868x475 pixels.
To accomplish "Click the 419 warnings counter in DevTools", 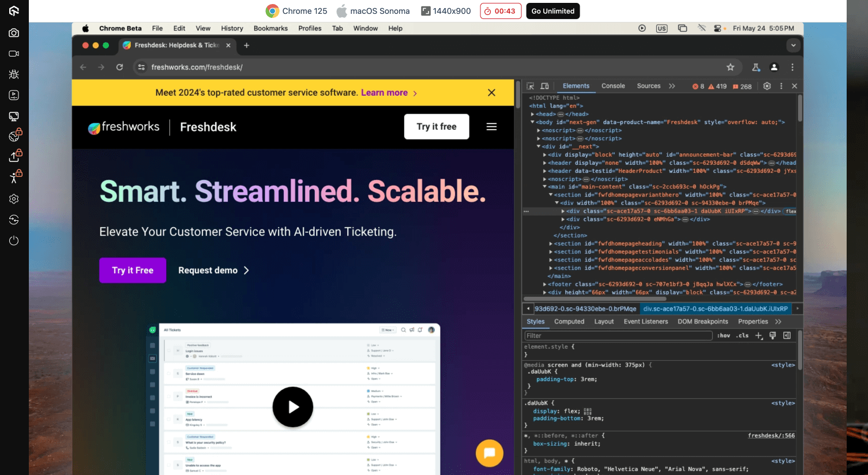I will coord(717,86).
